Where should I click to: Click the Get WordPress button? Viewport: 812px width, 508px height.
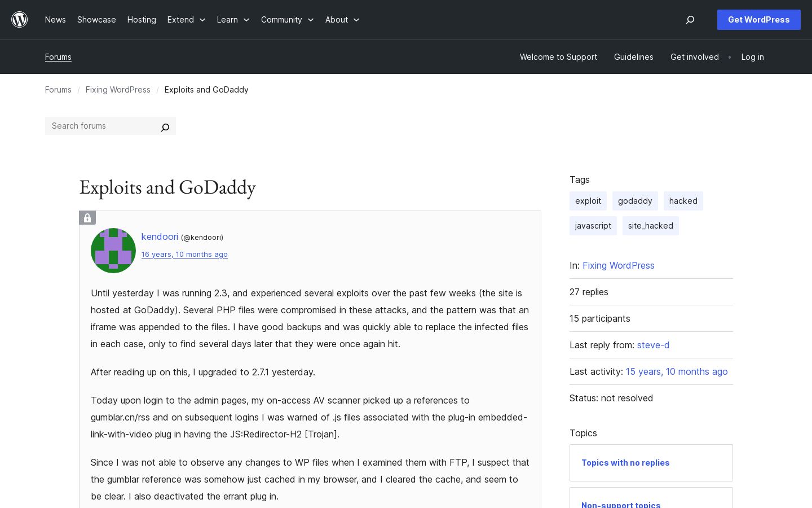click(x=759, y=20)
